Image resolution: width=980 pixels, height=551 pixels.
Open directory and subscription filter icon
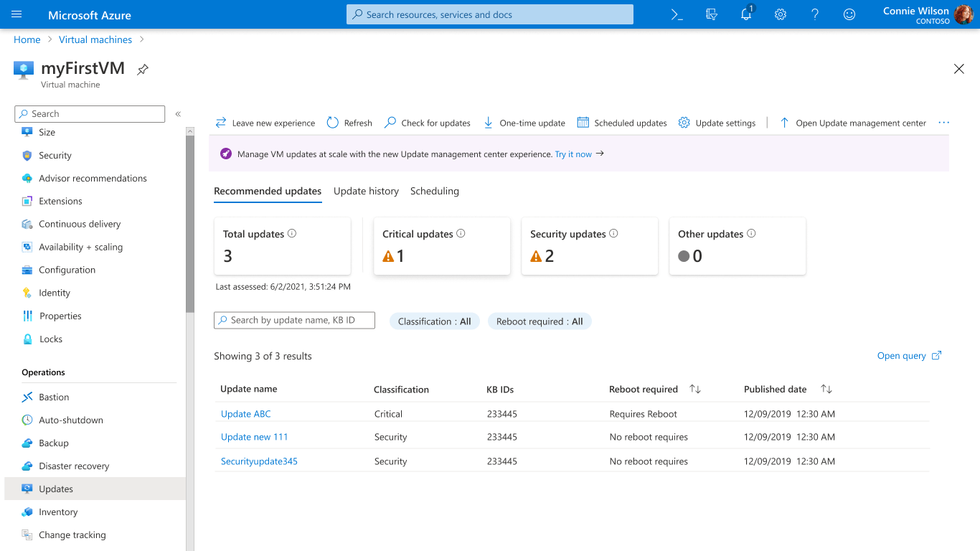tap(712, 14)
